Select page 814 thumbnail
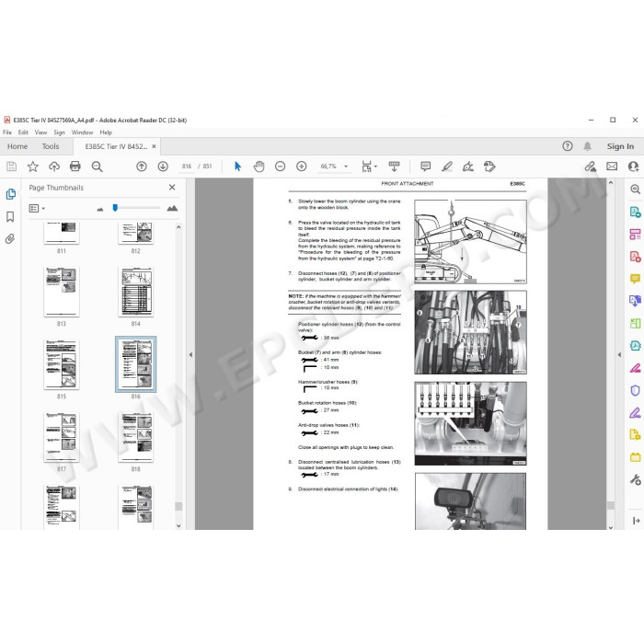 pos(135,292)
